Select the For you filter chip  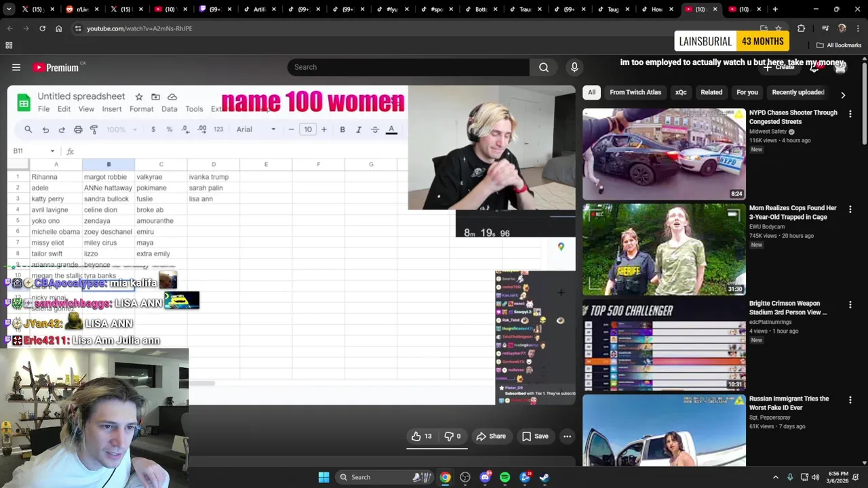(x=747, y=92)
